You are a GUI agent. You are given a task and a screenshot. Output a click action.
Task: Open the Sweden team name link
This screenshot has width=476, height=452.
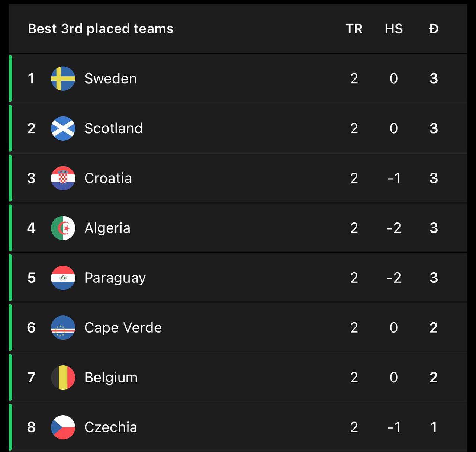pyautogui.click(x=110, y=78)
